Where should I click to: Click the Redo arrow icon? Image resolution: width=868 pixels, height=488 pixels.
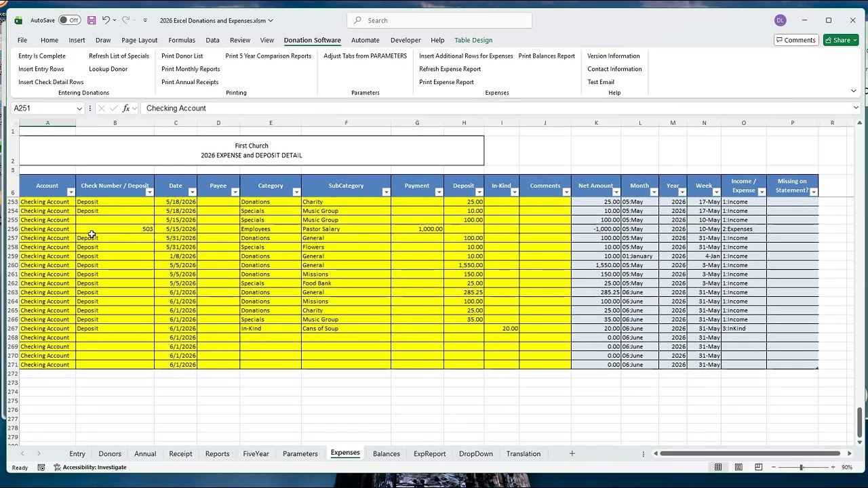(x=125, y=20)
